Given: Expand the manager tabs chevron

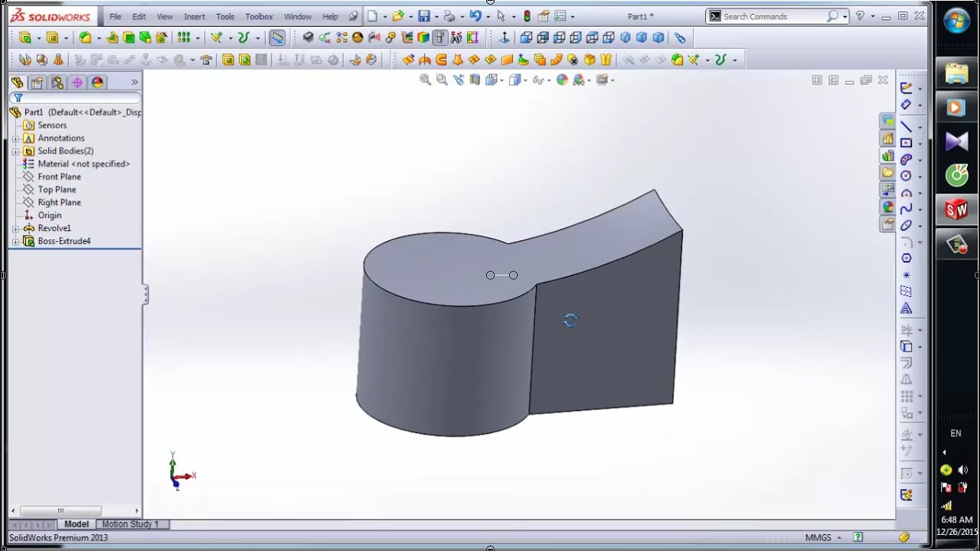Looking at the screenshot, I should pos(135,82).
